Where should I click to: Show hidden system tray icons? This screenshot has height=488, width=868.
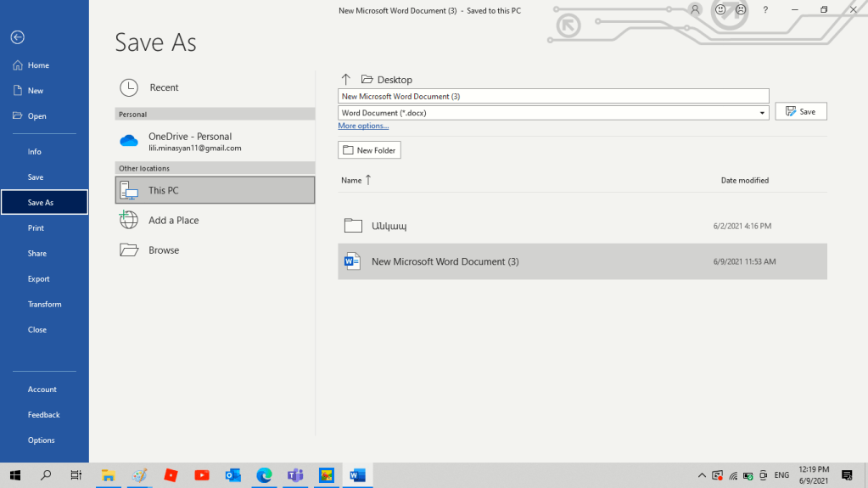click(x=702, y=475)
